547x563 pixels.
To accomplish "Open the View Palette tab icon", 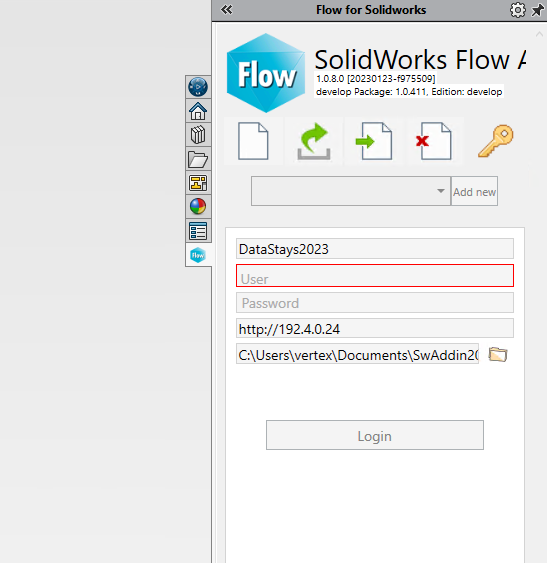I will pyautogui.click(x=198, y=183).
